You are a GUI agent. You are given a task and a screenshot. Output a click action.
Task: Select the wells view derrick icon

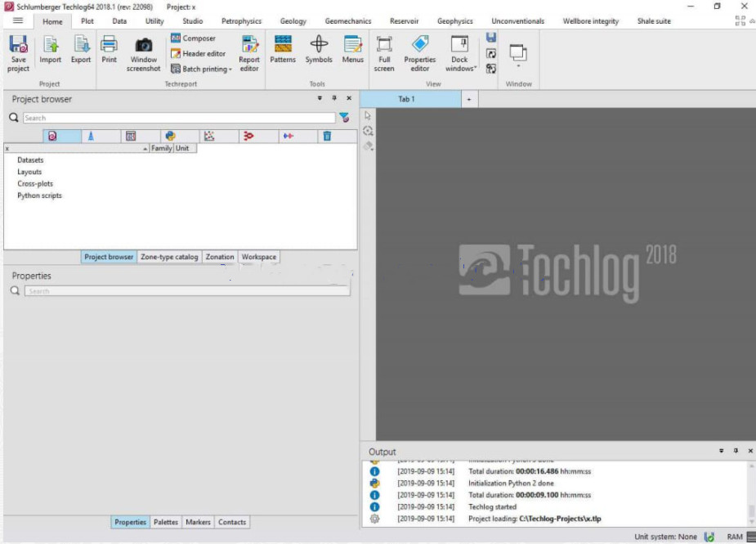(91, 136)
